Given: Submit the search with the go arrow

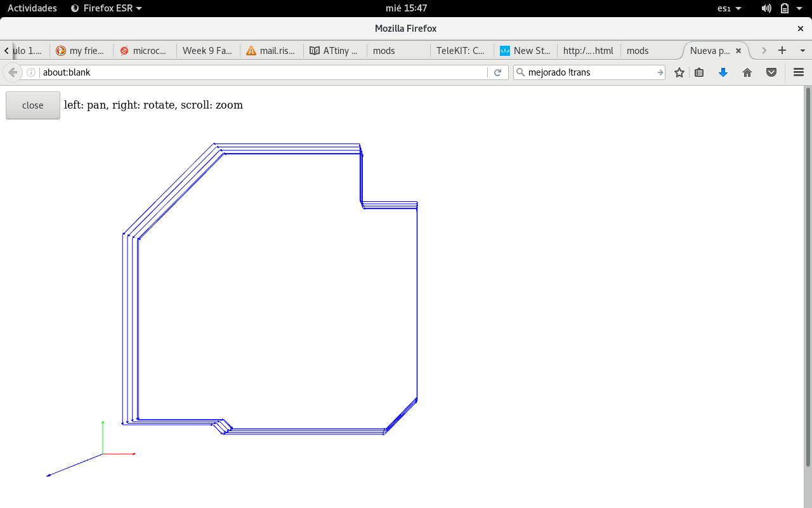Looking at the screenshot, I should (660, 72).
